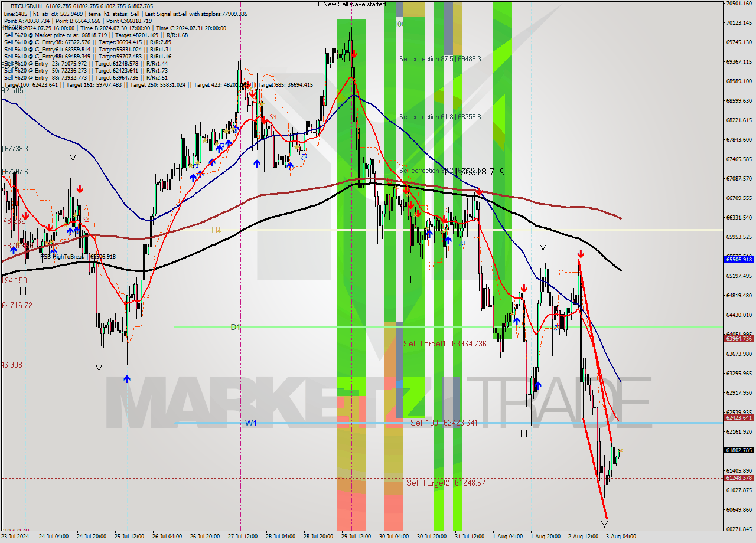756x543 pixels.
Task: Click the 'Target100: 62423.641' info line
Action: pyautogui.click(x=158, y=85)
